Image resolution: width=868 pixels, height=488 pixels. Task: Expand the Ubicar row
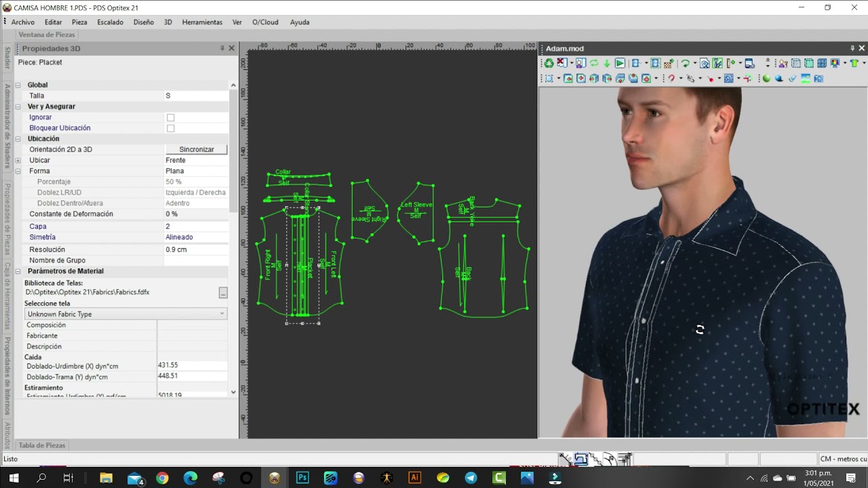pos(18,160)
